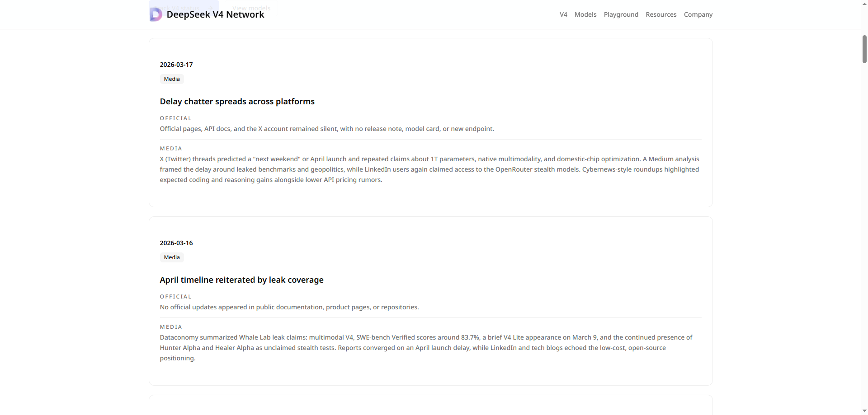The height and width of the screenshot is (415, 868).
Task: Click the OFFICIAL label under the delay chatter post
Action: [x=175, y=118]
